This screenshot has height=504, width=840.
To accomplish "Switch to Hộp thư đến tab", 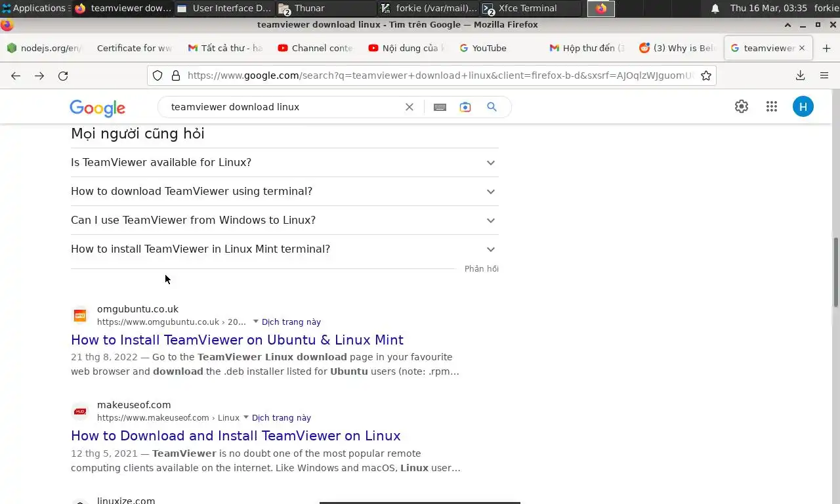I will click(587, 48).
